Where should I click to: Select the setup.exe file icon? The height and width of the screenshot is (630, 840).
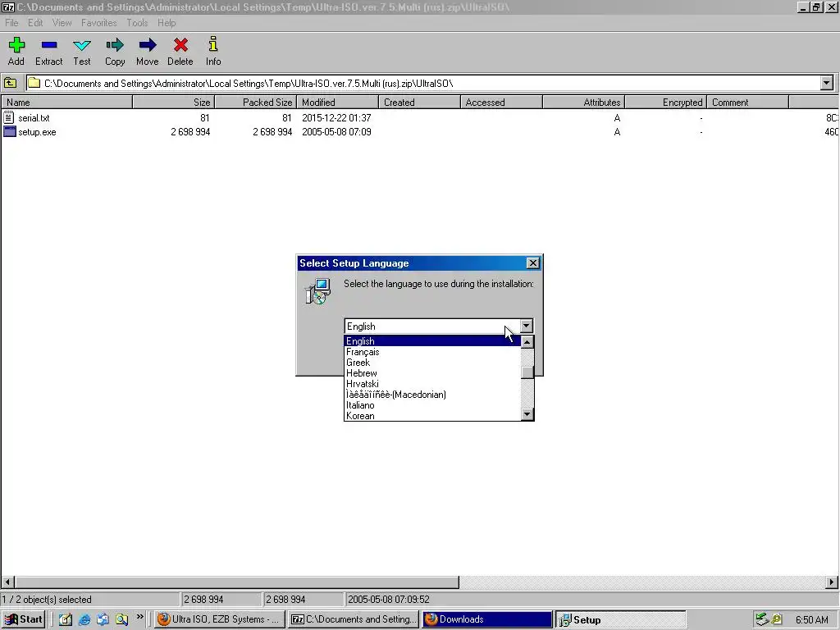point(9,132)
